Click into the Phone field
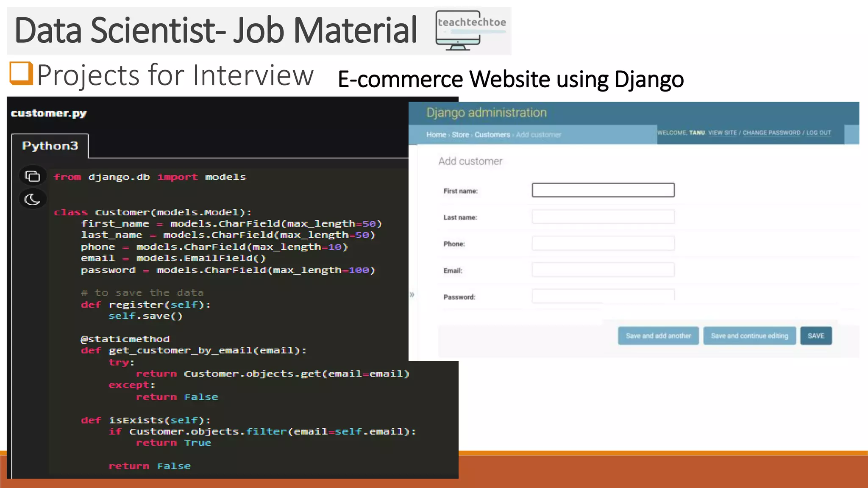 pos(603,243)
